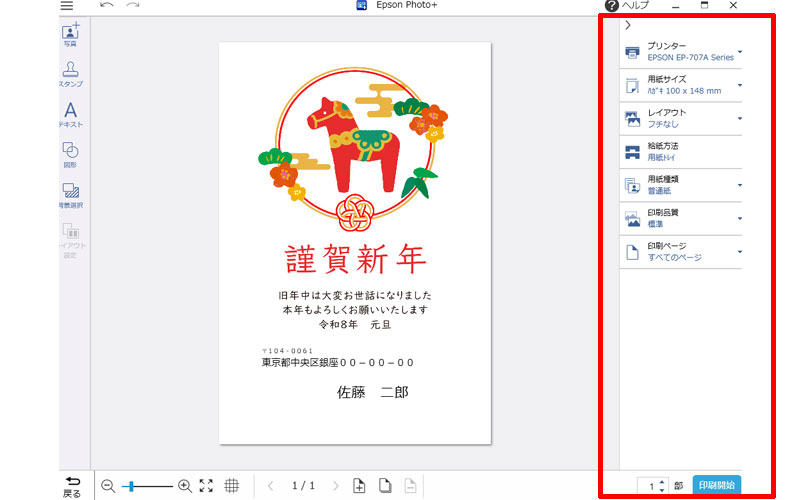Go to the previous page
Image resolution: width=800 pixels, height=500 pixels.
pos(270,486)
